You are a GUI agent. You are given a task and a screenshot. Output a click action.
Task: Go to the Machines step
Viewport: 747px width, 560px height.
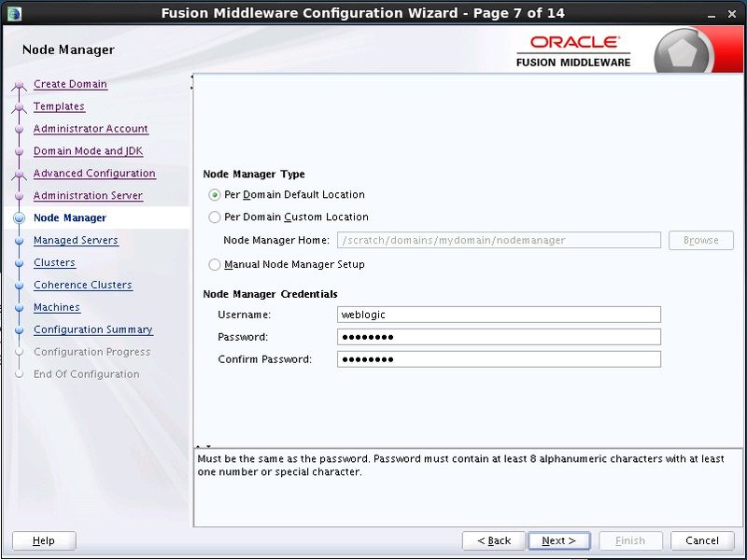57,307
